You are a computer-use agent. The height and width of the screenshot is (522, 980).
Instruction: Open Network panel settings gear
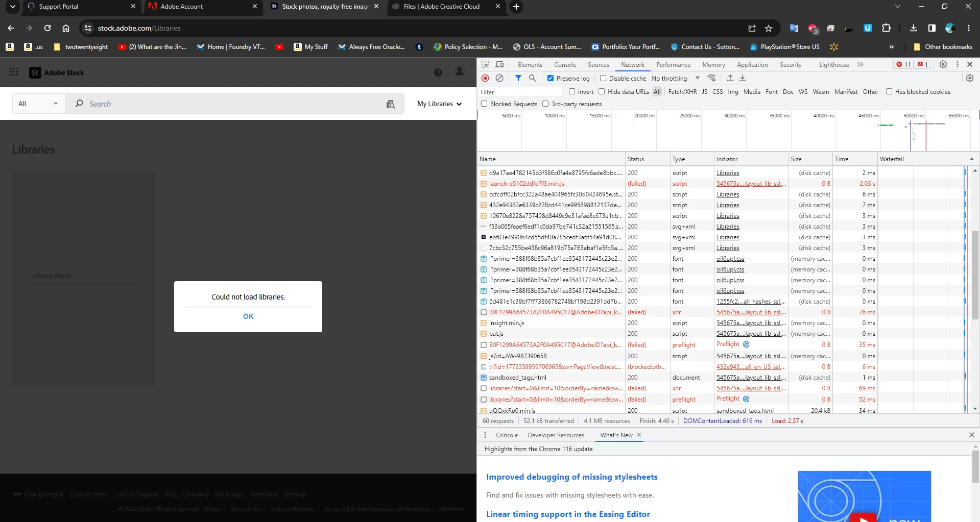[970, 78]
